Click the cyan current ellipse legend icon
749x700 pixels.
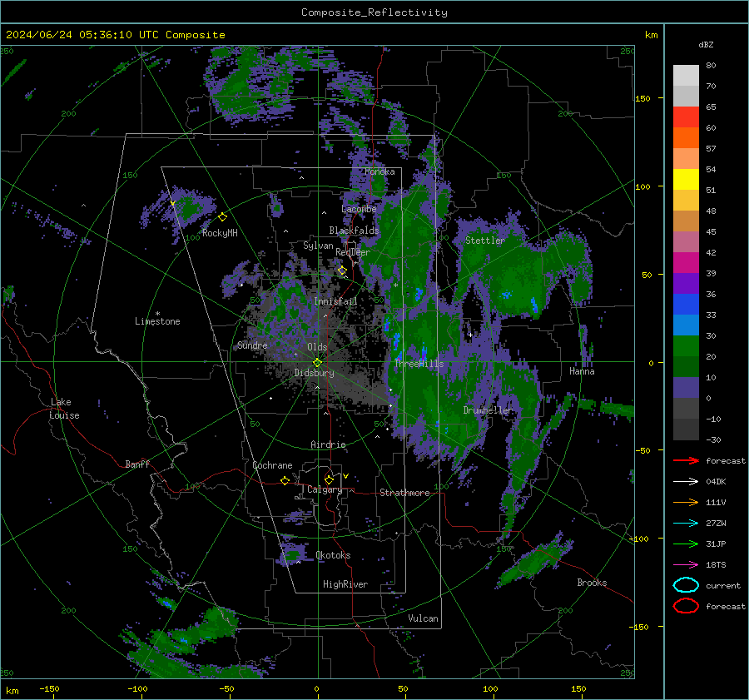click(686, 585)
